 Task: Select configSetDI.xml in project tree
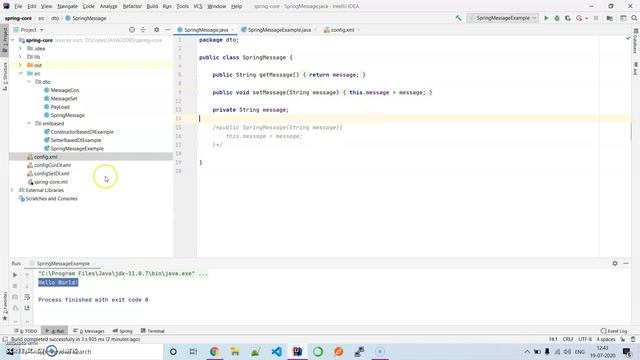pos(51,173)
